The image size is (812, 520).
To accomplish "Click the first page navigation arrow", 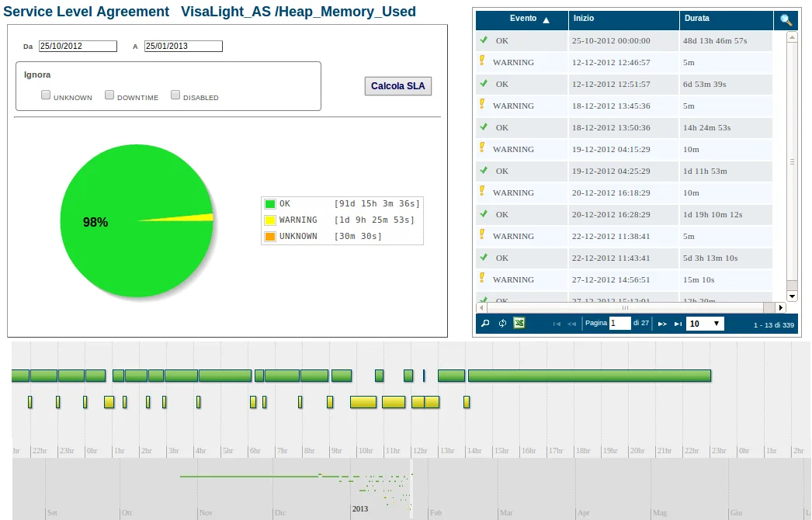I will point(557,324).
